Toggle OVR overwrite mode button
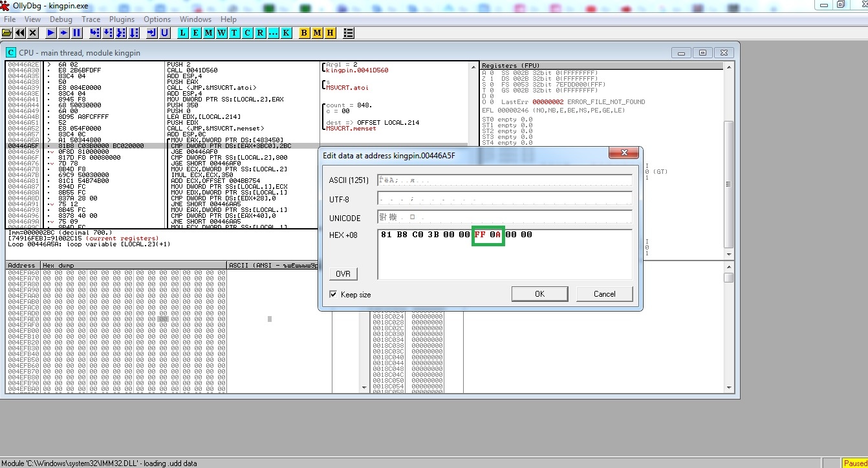This screenshot has height=468, width=868. click(343, 274)
